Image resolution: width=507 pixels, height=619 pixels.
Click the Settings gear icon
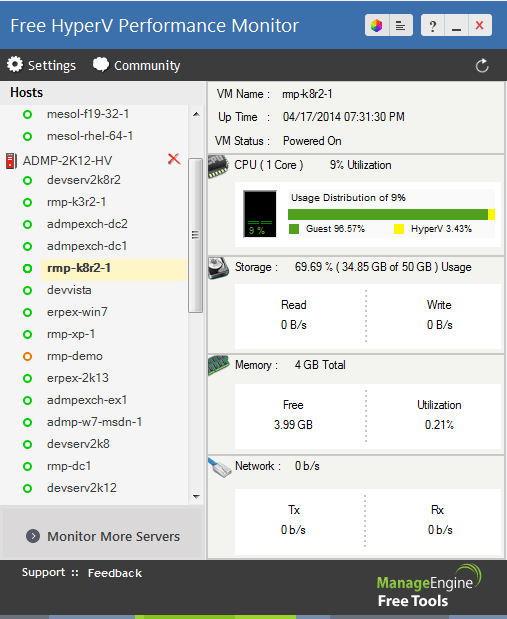(15, 64)
